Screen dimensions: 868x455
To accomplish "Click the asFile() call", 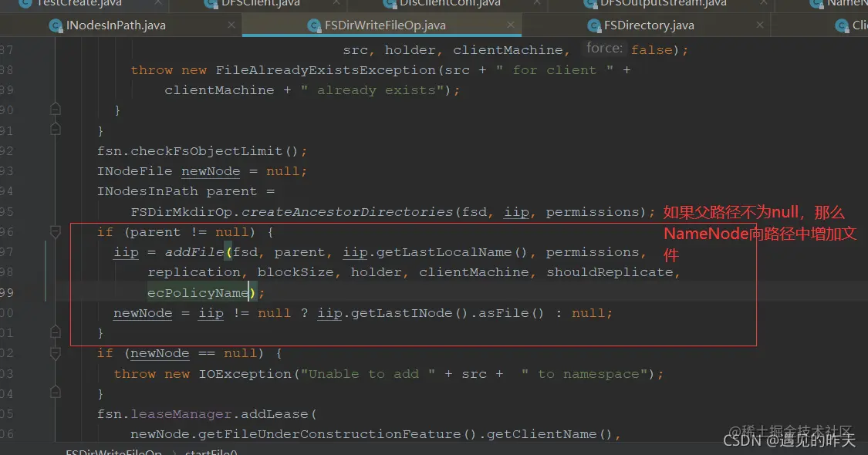I will [511, 313].
